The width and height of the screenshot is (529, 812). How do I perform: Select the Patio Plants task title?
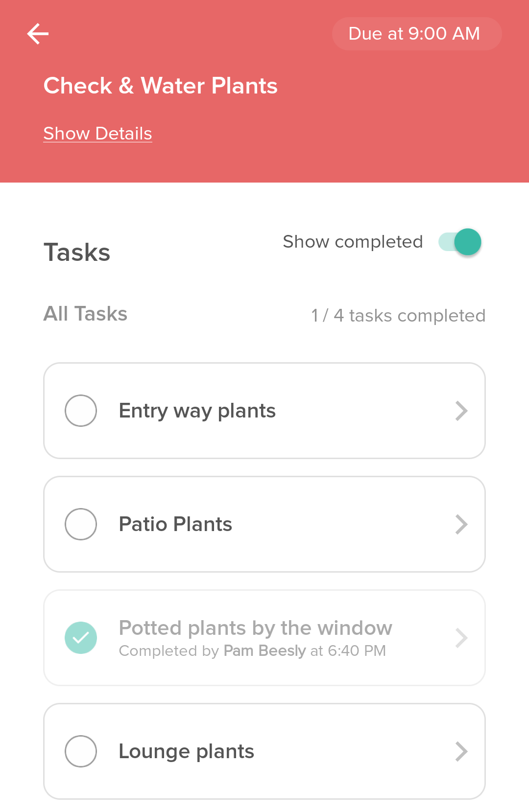(175, 524)
